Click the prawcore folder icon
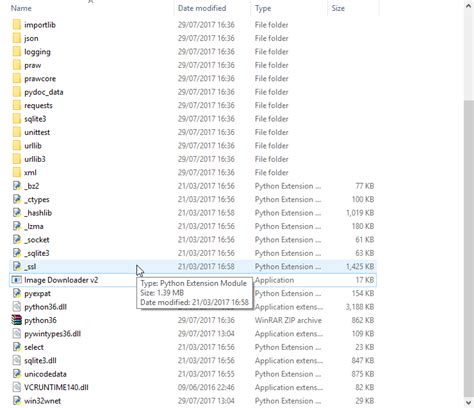The height and width of the screenshot is (408, 474). coord(17,78)
